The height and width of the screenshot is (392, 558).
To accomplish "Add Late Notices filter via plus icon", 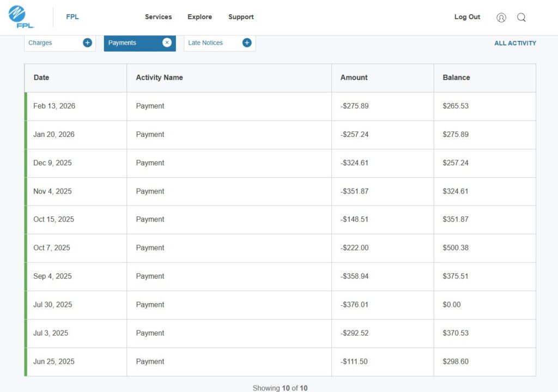I will [x=247, y=43].
